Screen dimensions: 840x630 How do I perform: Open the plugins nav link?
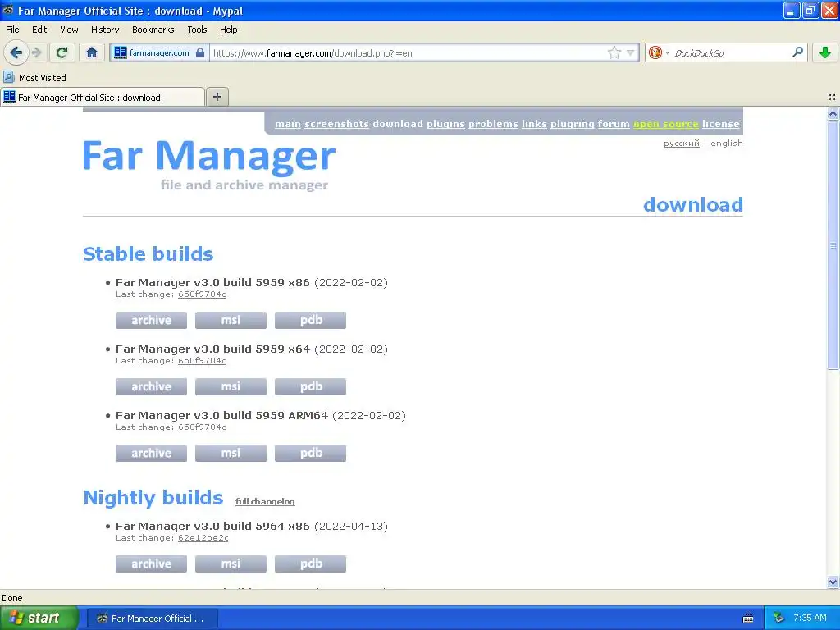(x=445, y=124)
